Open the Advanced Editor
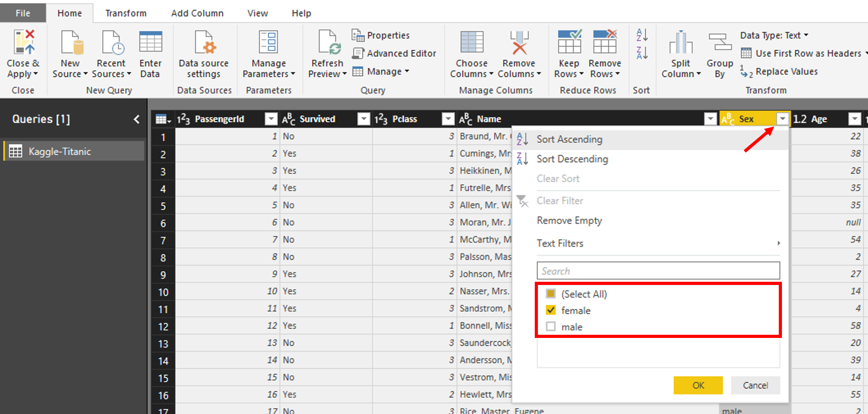Screen dimensions: 868x414 tap(395, 54)
